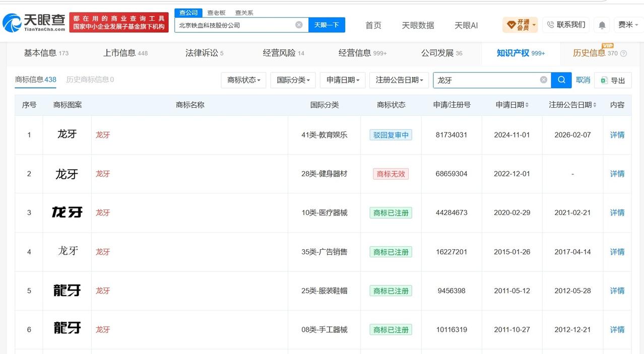
Task: Switch to 查老板 search tab
Action: [217, 13]
